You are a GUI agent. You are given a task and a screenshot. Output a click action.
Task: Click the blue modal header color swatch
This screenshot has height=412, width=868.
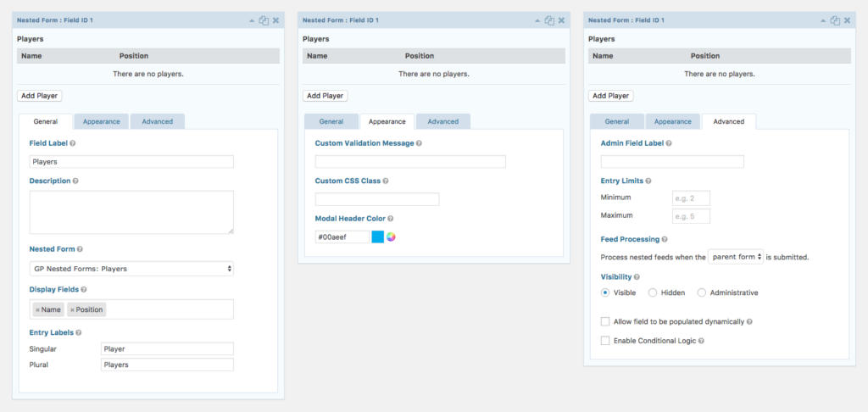click(377, 237)
